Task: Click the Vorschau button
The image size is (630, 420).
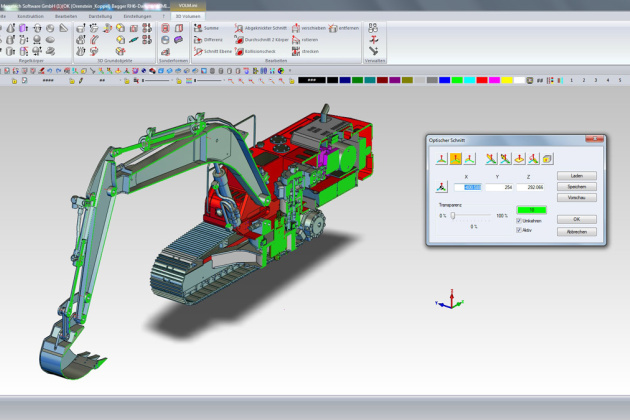Action: 575,197
